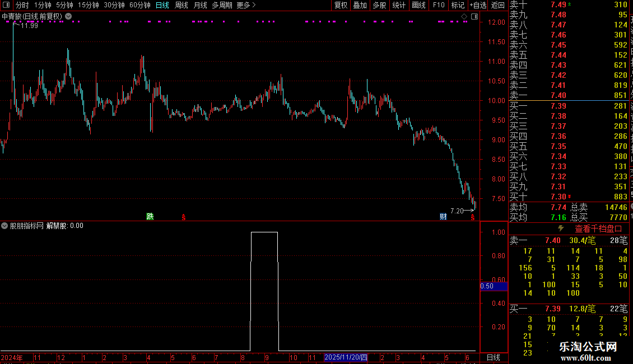Screen dimensions: 633x364
Task: Click the highlighted 2025/11/20/四 date marker
Action: 346,357
